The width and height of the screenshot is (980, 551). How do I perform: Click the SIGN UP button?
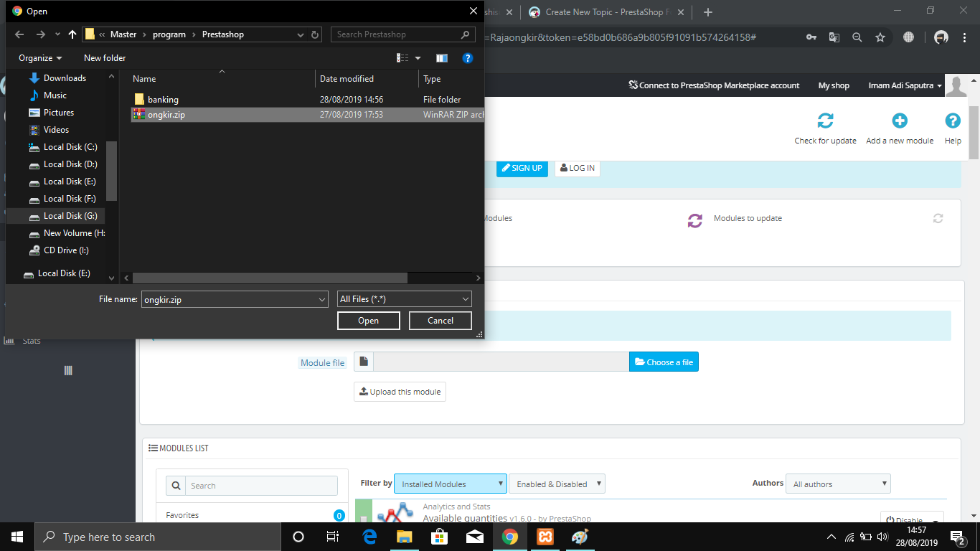pyautogui.click(x=522, y=168)
